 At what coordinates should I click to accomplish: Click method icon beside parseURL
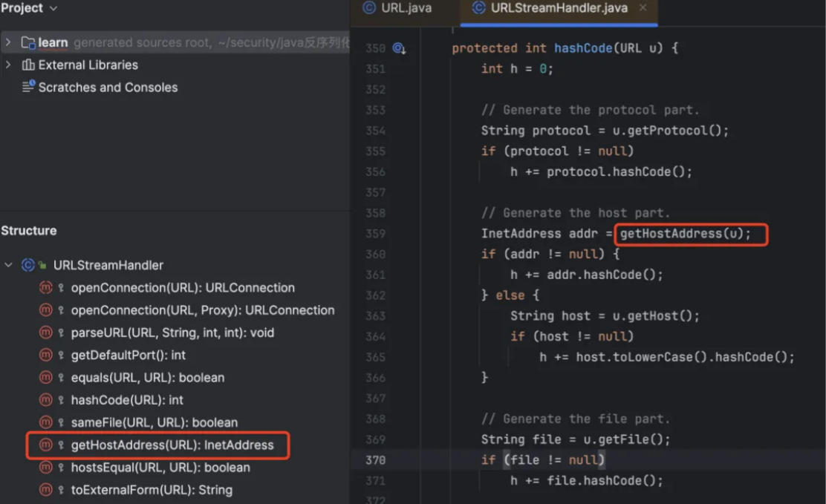click(46, 333)
